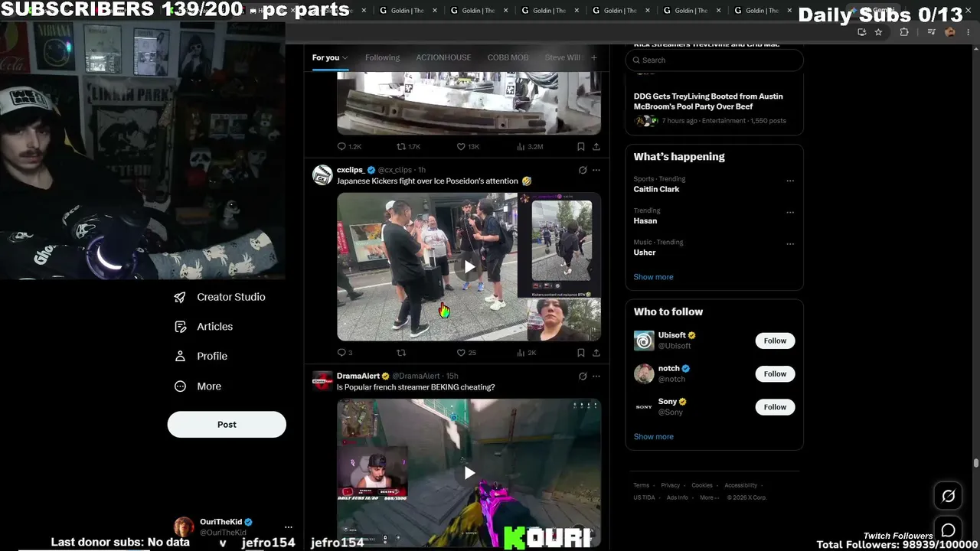Follow the Sony account

point(775,407)
